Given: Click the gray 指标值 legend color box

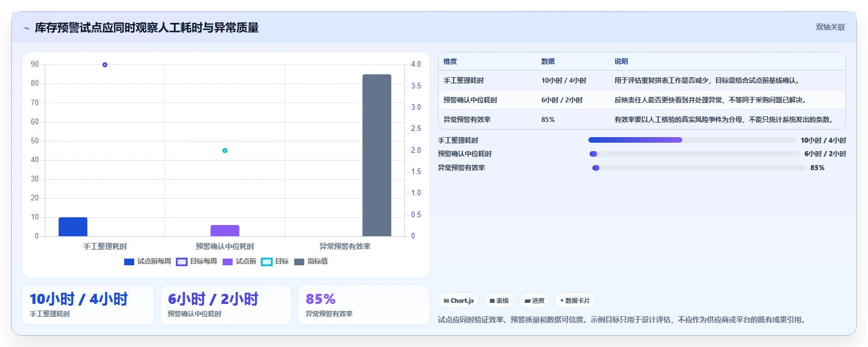Looking at the screenshot, I should pyautogui.click(x=299, y=261).
